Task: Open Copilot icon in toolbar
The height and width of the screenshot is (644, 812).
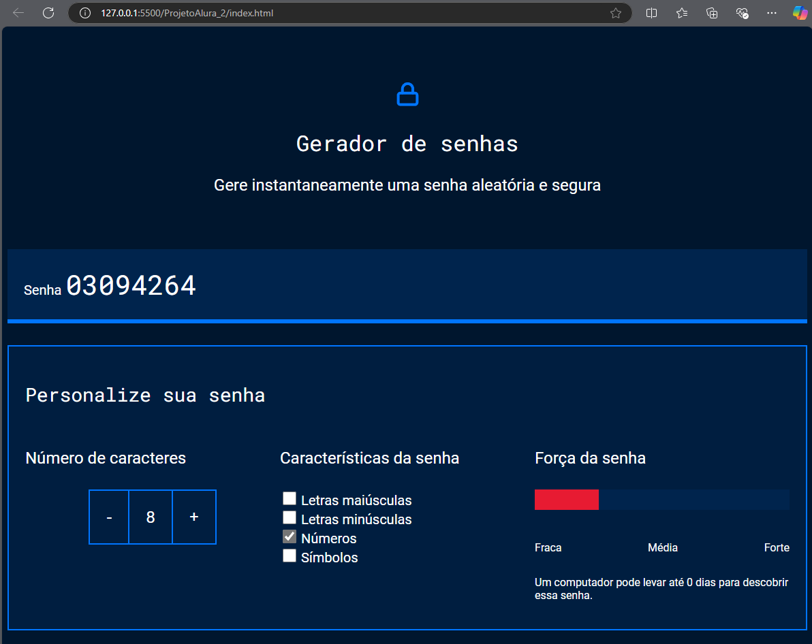Action: tap(800, 13)
